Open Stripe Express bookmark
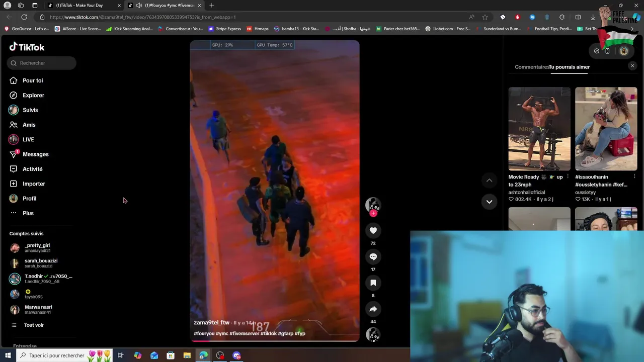644x362 pixels. [x=224, y=29]
